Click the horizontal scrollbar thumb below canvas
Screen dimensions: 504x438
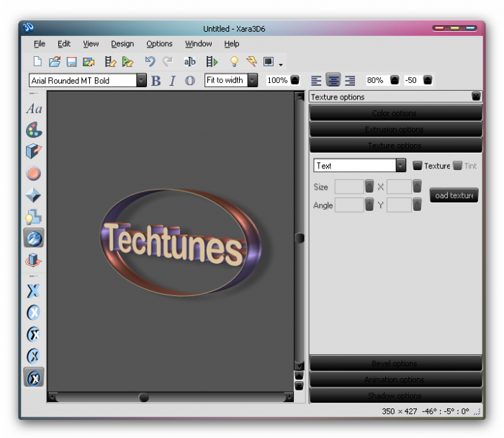[144, 397]
